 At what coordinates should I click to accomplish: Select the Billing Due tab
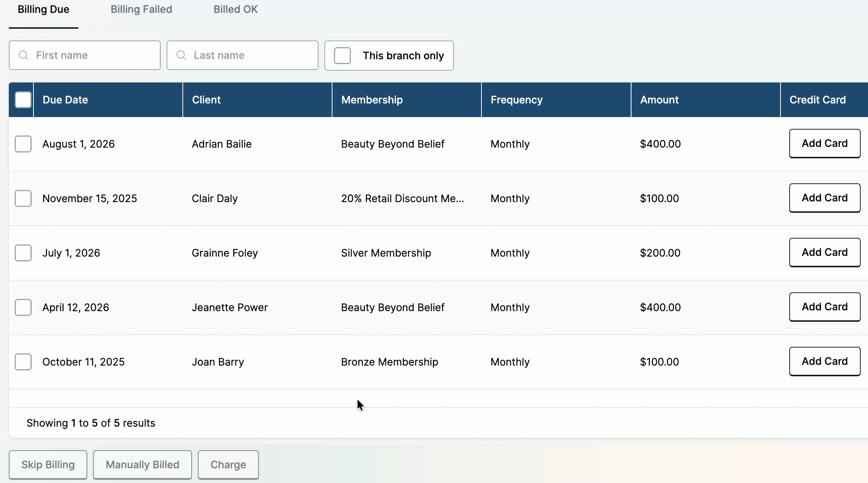43,10
